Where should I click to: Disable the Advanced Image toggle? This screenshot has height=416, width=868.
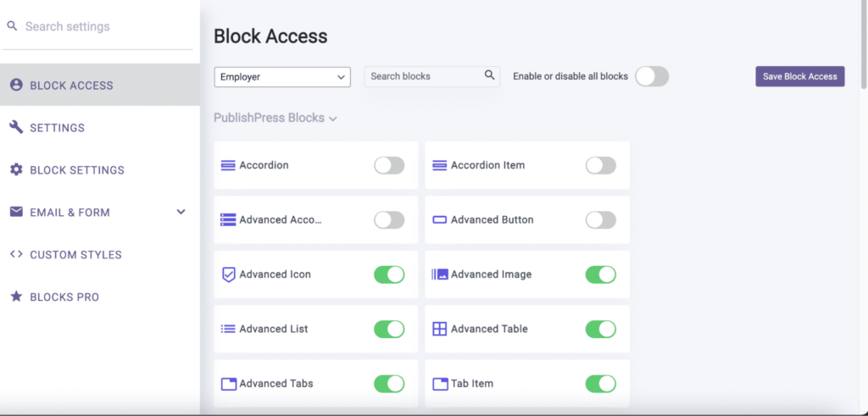pyautogui.click(x=601, y=275)
